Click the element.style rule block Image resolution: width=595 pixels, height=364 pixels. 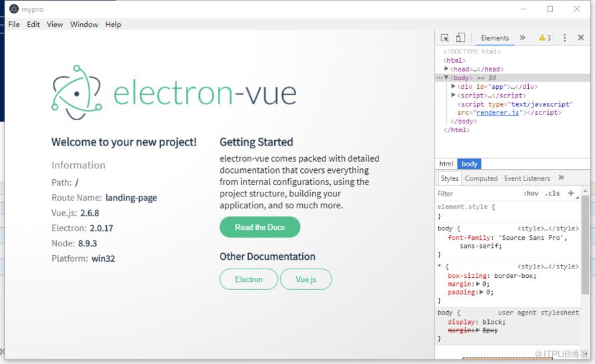[x=507, y=211]
